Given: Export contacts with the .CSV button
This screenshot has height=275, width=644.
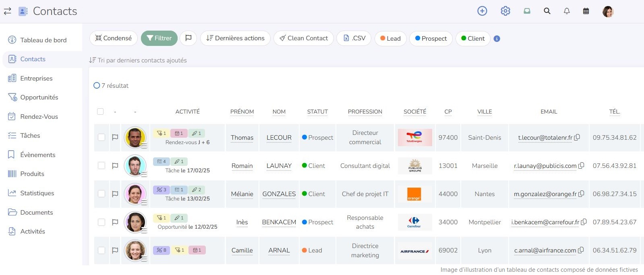Looking at the screenshot, I should [x=354, y=38].
